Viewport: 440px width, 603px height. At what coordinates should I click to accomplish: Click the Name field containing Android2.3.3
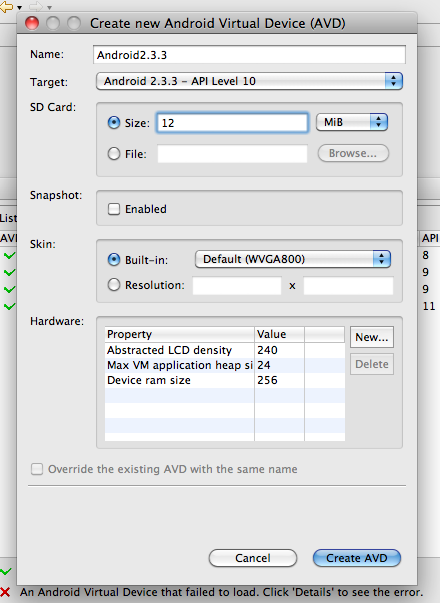249,55
